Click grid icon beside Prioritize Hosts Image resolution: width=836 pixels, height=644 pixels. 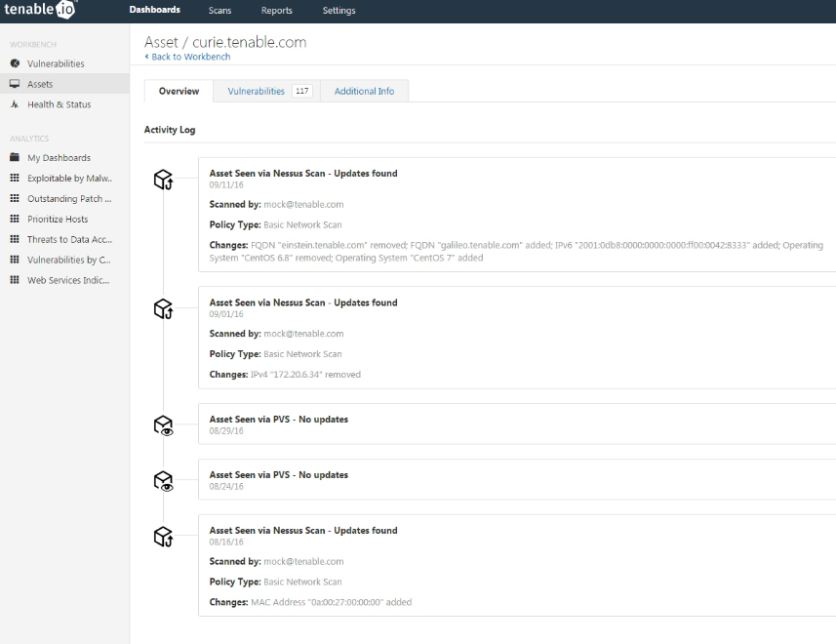15,219
